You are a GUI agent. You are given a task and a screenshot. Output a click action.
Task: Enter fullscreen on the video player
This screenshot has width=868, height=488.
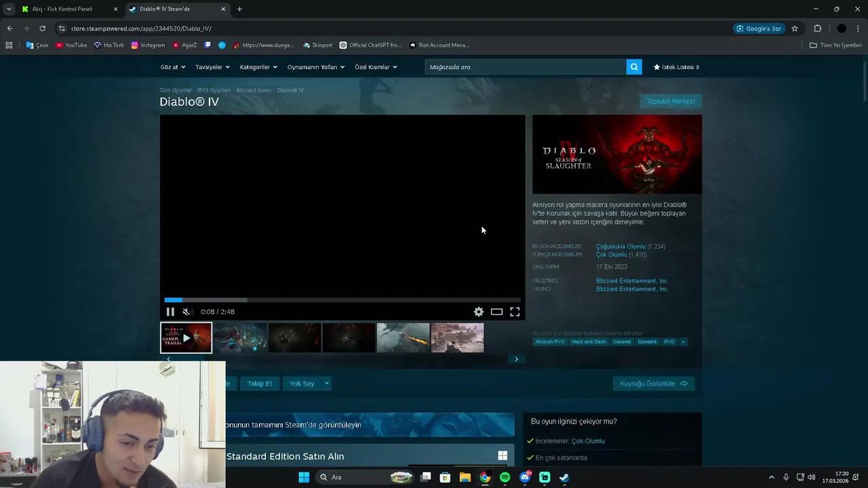(515, 312)
